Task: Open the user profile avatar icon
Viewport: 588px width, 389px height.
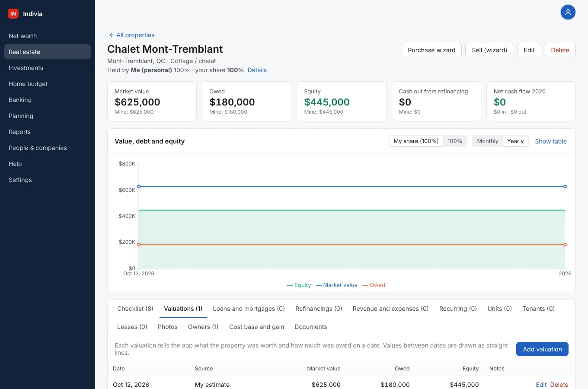Action: pos(568,12)
